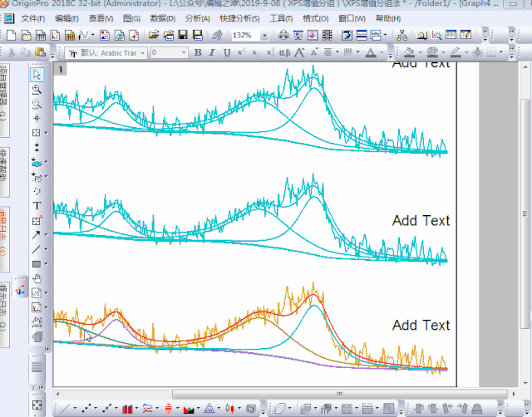Expand the Arabic font name dropdown
532x417 pixels.
143,52
